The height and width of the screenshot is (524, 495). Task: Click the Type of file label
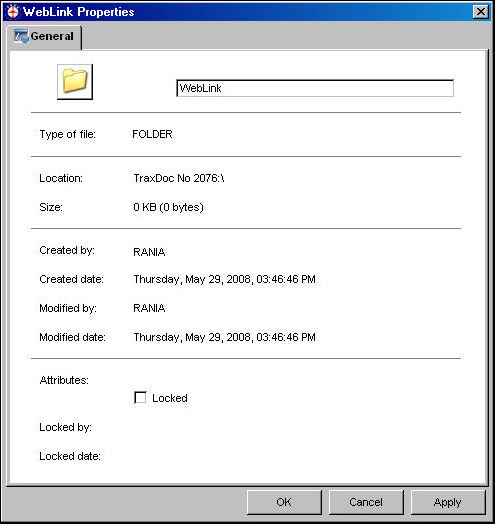pyautogui.click(x=68, y=134)
